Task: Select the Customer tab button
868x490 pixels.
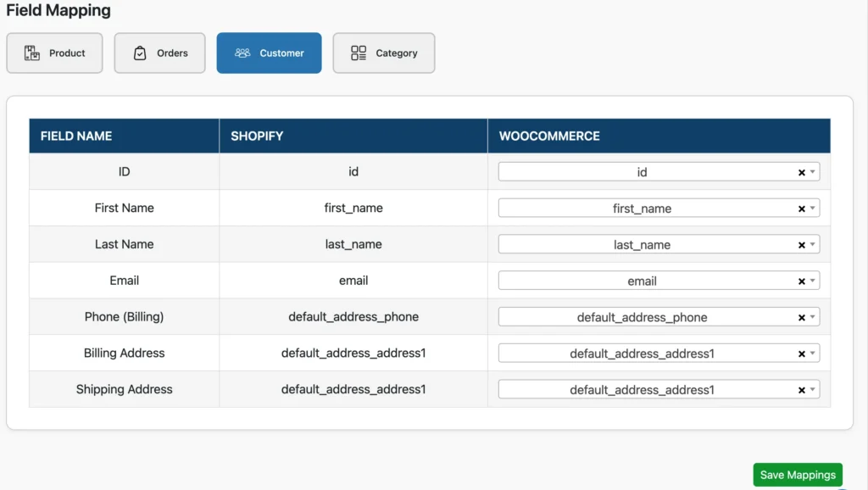Action: coord(269,53)
